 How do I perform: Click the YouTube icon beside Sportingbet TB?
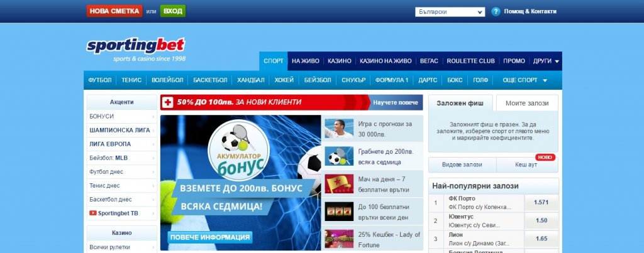[x=93, y=213]
